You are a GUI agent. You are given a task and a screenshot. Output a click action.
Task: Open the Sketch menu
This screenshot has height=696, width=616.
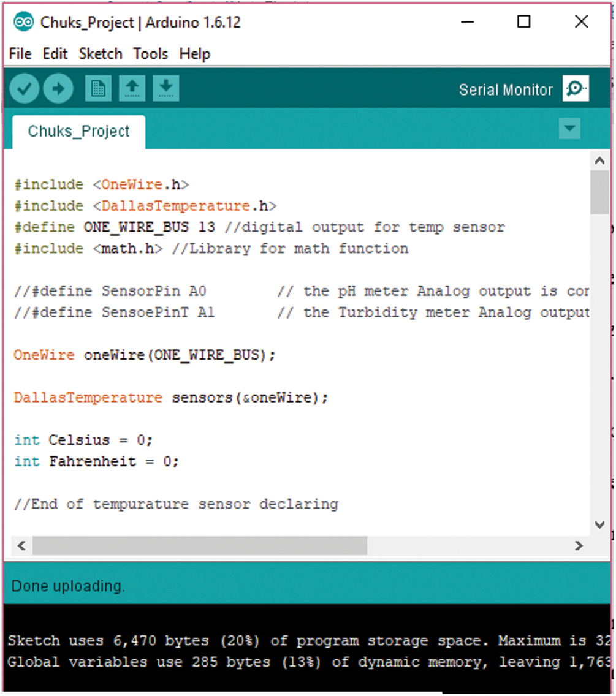[101, 54]
